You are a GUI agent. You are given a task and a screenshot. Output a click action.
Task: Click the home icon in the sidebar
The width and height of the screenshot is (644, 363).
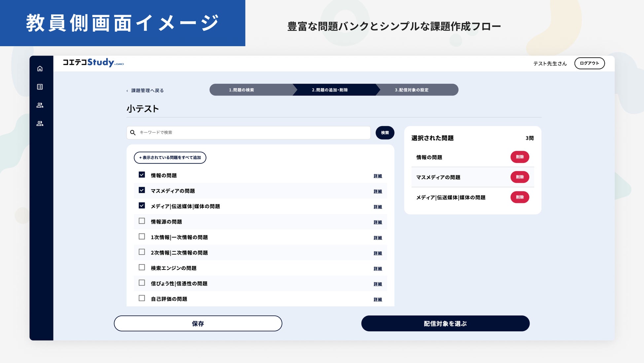[x=40, y=69]
